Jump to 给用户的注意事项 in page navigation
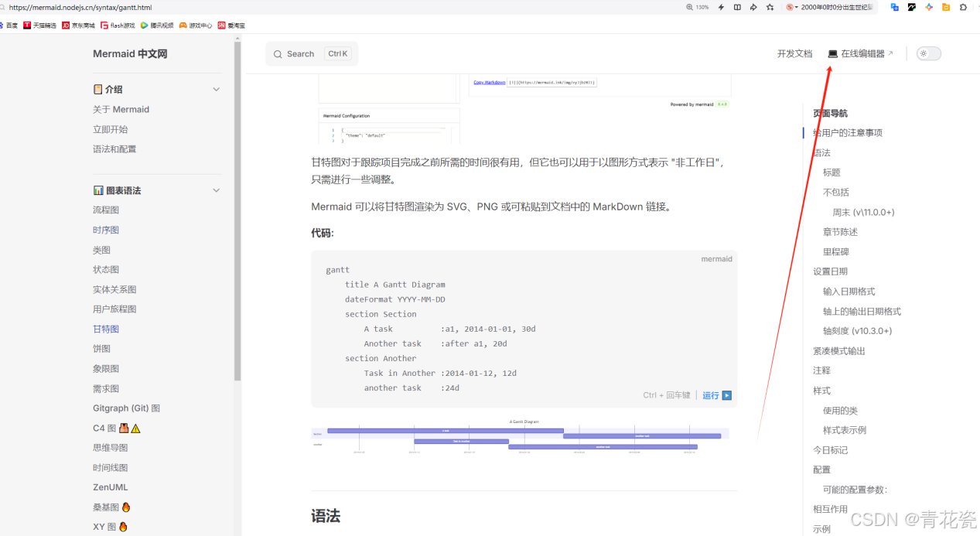The height and width of the screenshot is (536, 980). (848, 133)
